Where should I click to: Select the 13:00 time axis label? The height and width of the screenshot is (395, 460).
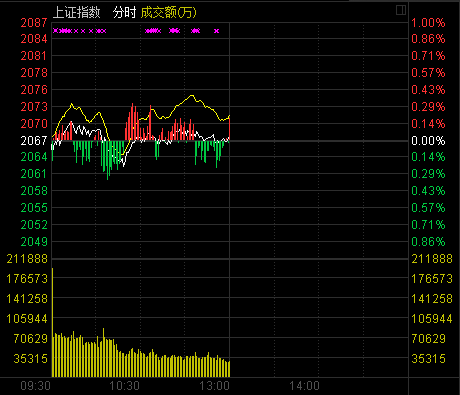pos(214,386)
